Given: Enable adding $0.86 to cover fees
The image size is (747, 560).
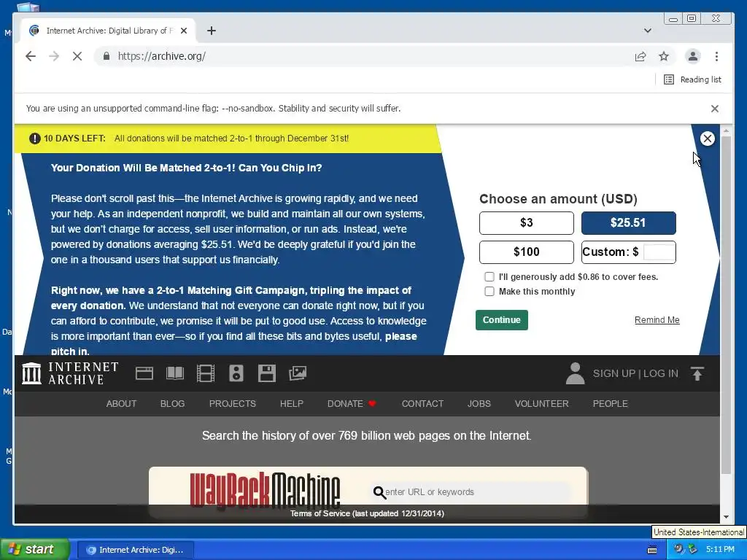Looking at the screenshot, I should click(x=489, y=276).
